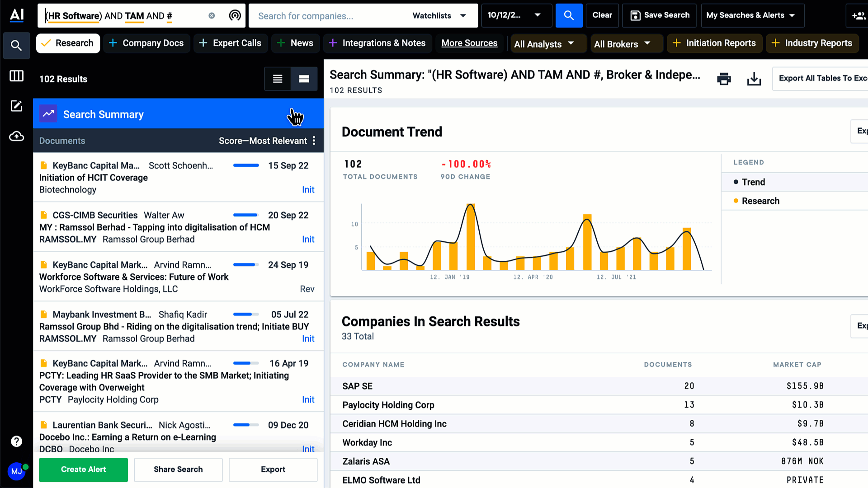Enable the Industry Reports filter

[812, 43]
